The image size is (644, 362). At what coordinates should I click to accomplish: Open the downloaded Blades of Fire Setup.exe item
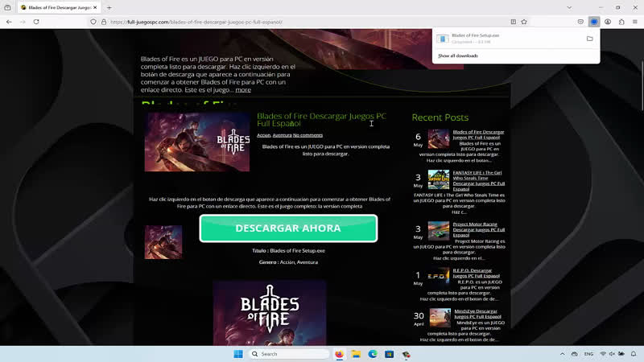[508, 39]
